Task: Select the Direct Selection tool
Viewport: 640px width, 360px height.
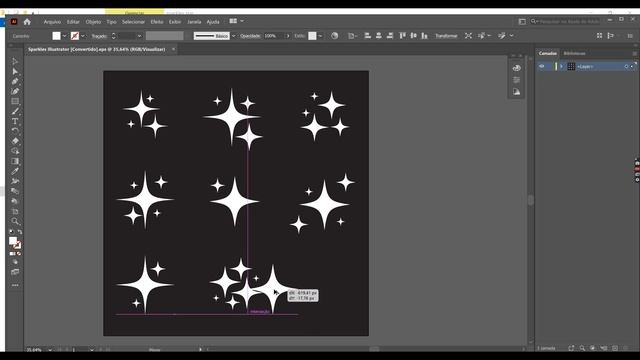Action: click(x=15, y=71)
